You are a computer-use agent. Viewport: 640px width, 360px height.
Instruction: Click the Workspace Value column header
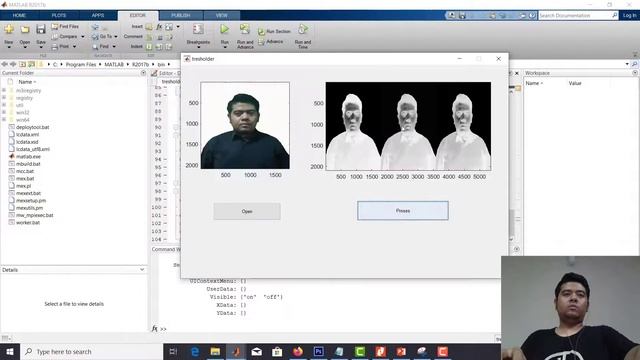575,83
